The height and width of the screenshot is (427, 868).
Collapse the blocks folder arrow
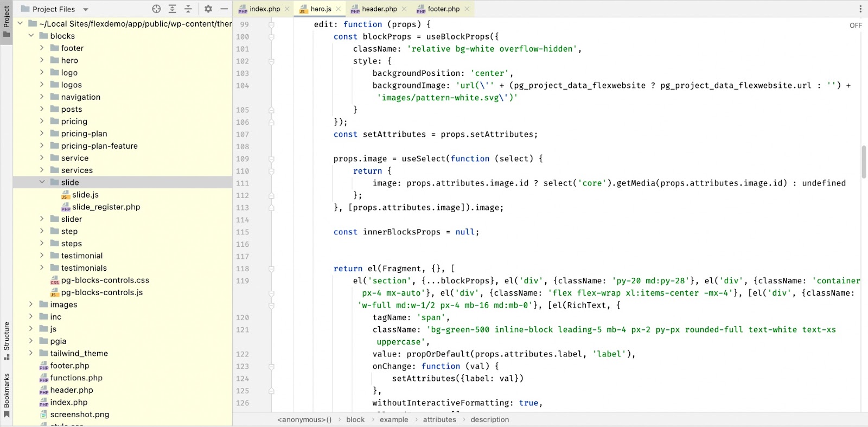(31, 36)
